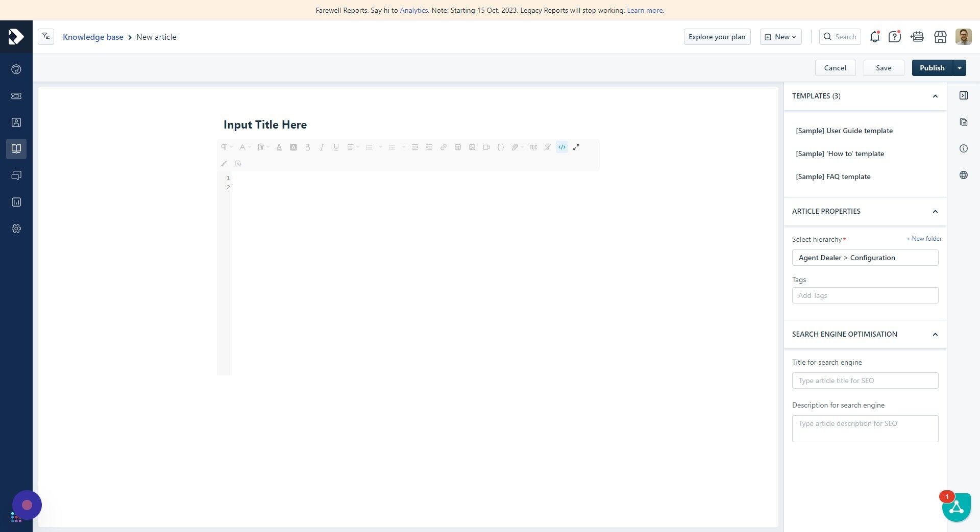Open the New button dropdown arrow

794,37
